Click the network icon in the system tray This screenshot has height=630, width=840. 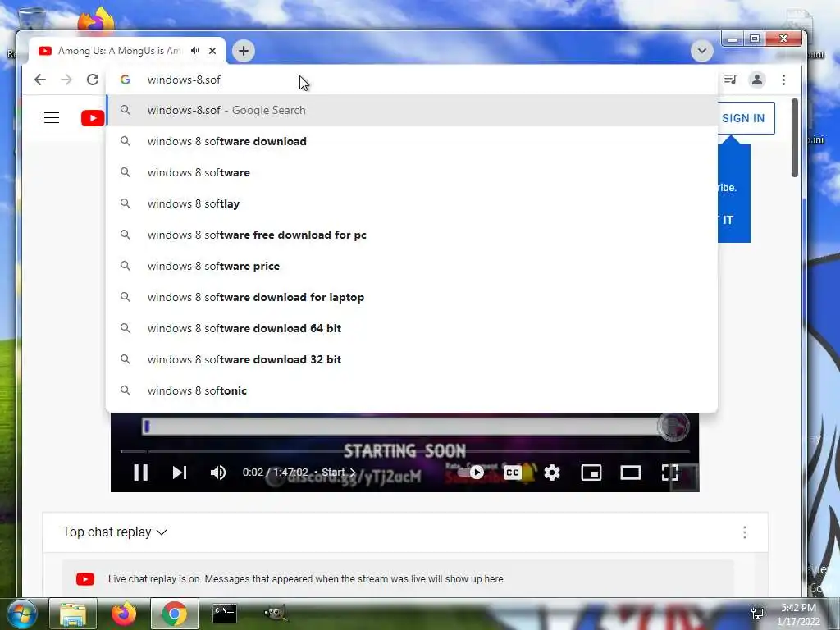tap(757, 614)
